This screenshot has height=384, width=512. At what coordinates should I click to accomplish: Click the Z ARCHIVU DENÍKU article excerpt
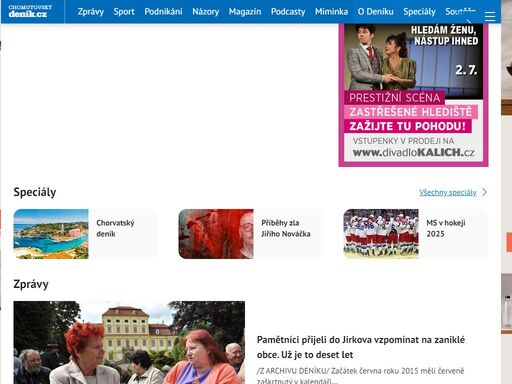coord(360,375)
